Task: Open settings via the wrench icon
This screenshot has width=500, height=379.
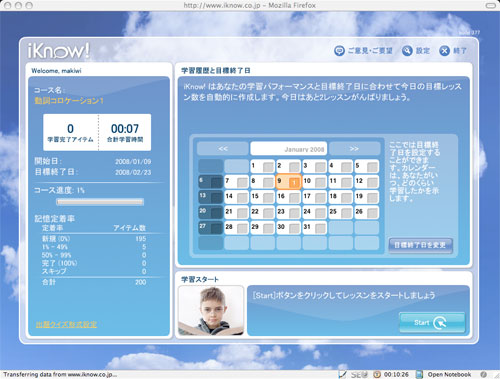Action: click(407, 51)
